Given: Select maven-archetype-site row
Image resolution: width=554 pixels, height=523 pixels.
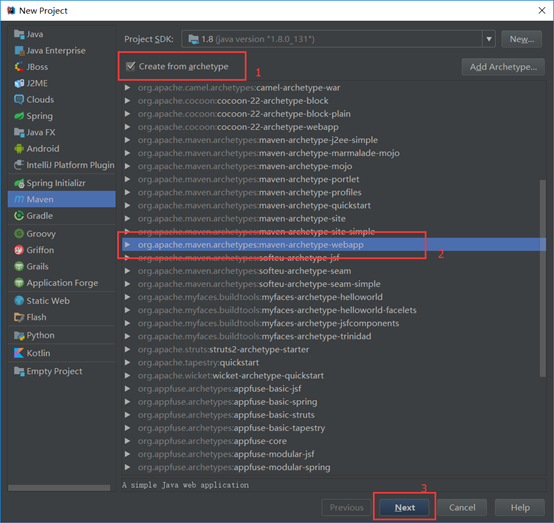Looking at the screenshot, I should pos(334,218).
